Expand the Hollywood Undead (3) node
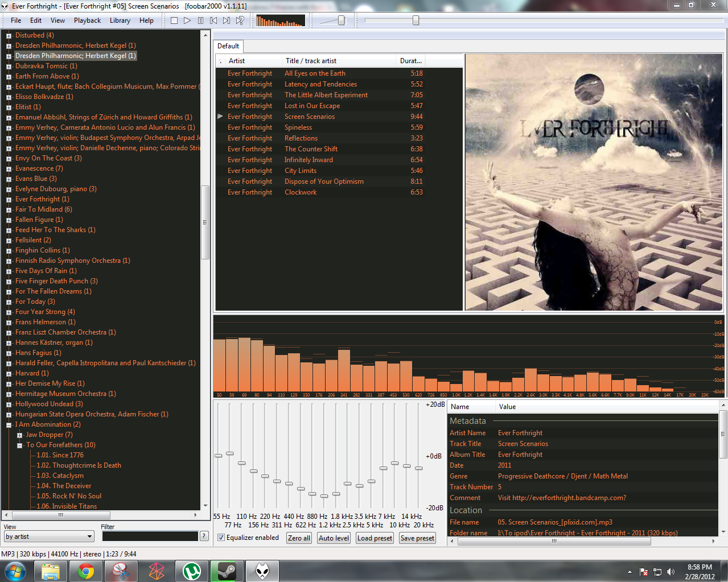The height and width of the screenshot is (582, 728). (9, 404)
